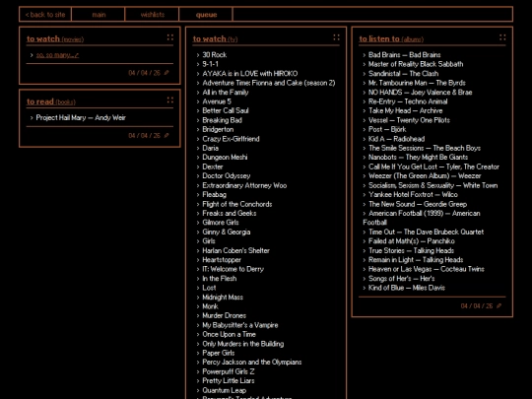Go back via '< back to site' tab
Image resolution: width=532 pixels, height=399 pixels.
pyautogui.click(x=45, y=14)
